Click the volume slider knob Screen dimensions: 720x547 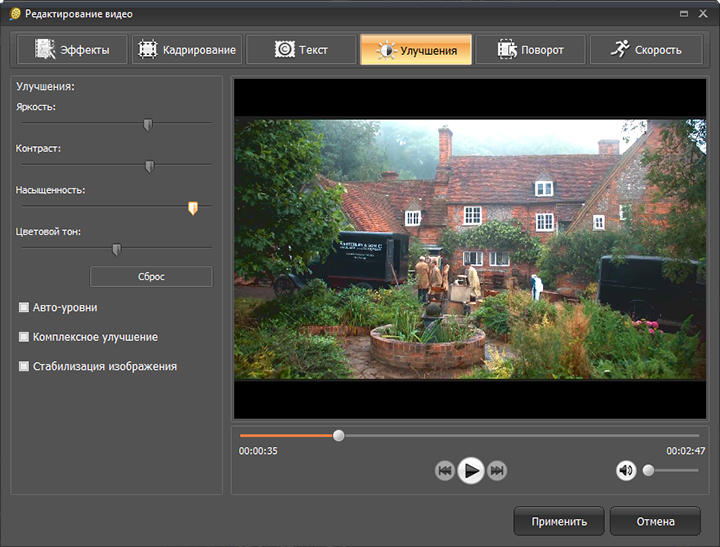(x=648, y=470)
